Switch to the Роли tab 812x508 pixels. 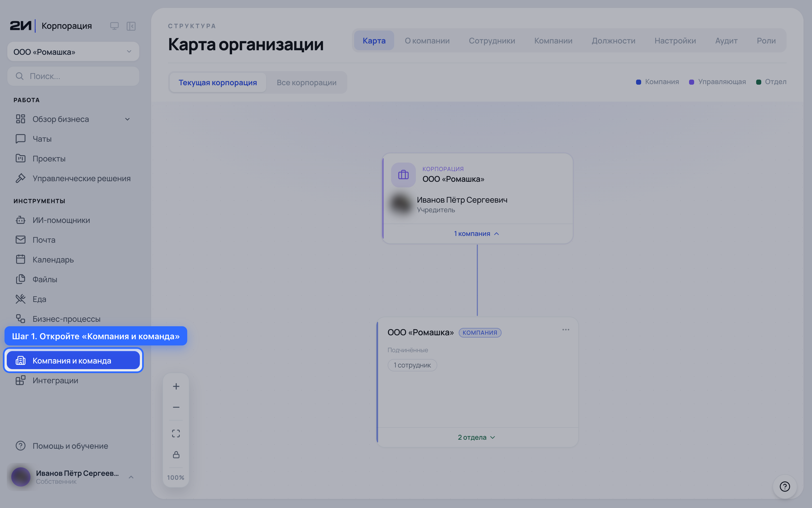766,41
